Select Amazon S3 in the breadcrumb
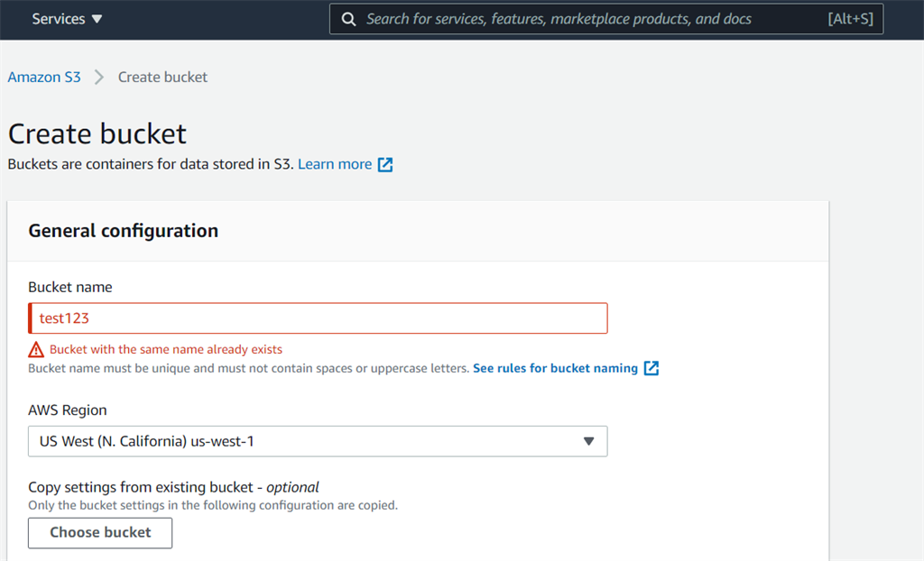 tap(44, 77)
